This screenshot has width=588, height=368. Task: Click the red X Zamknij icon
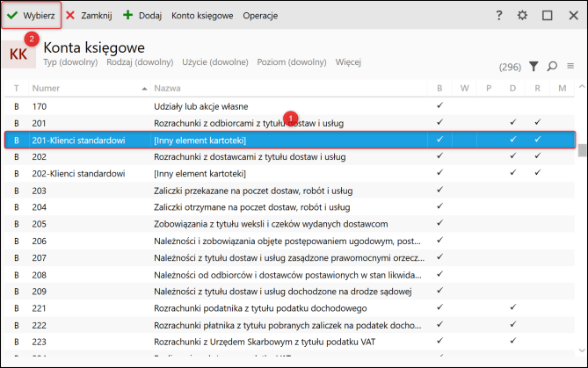(70, 15)
